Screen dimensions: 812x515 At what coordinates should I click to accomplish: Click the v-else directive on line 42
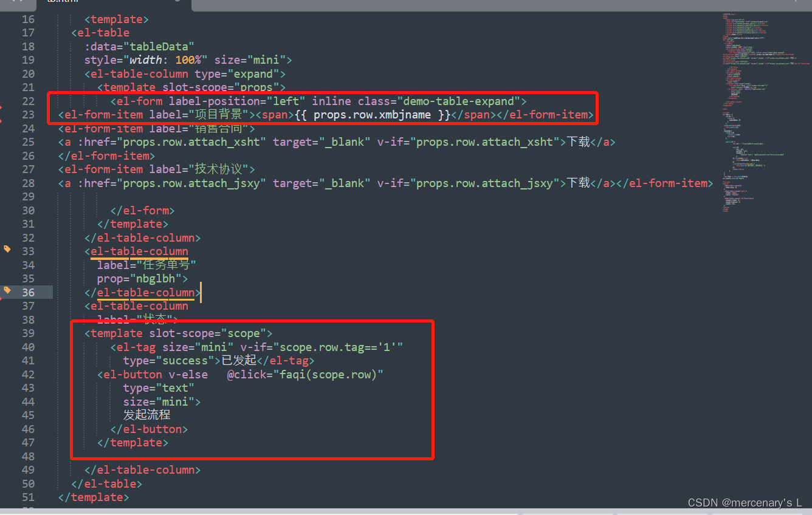(188, 374)
